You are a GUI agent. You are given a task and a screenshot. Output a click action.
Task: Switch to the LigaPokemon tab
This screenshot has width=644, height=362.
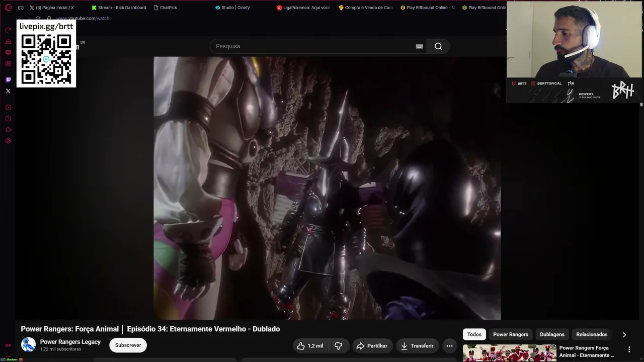303,8
